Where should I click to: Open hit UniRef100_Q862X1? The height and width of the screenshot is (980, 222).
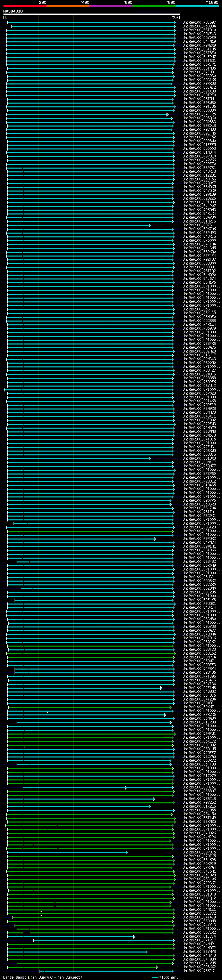(x=199, y=971)
